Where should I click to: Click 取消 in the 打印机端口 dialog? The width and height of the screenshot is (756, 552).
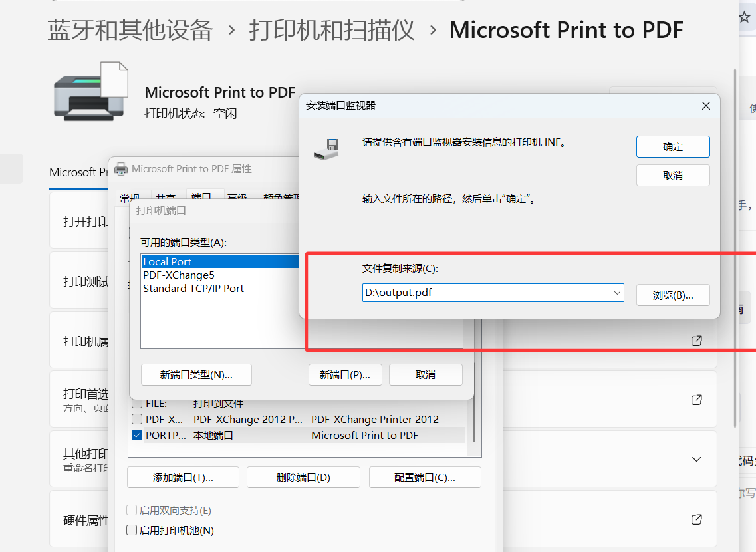point(426,374)
